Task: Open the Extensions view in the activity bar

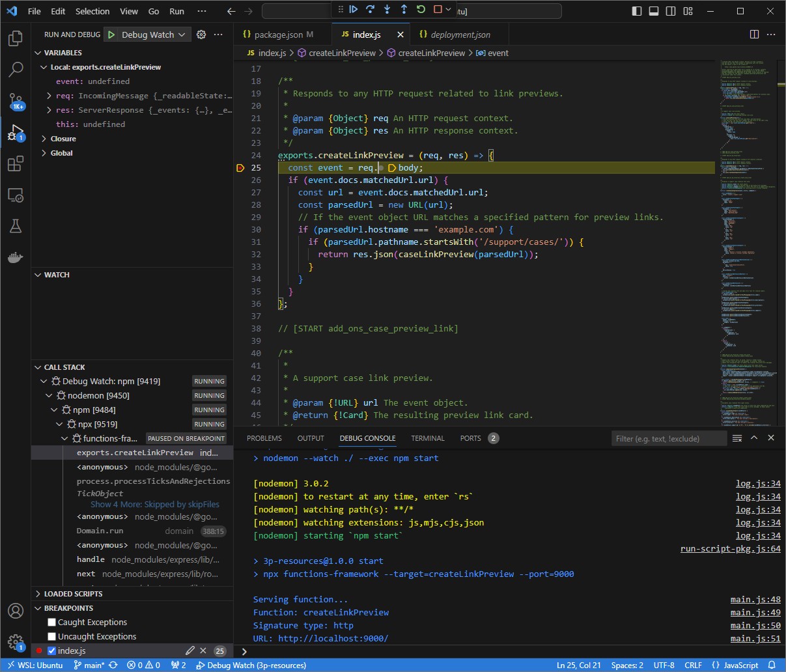Action: (x=16, y=164)
